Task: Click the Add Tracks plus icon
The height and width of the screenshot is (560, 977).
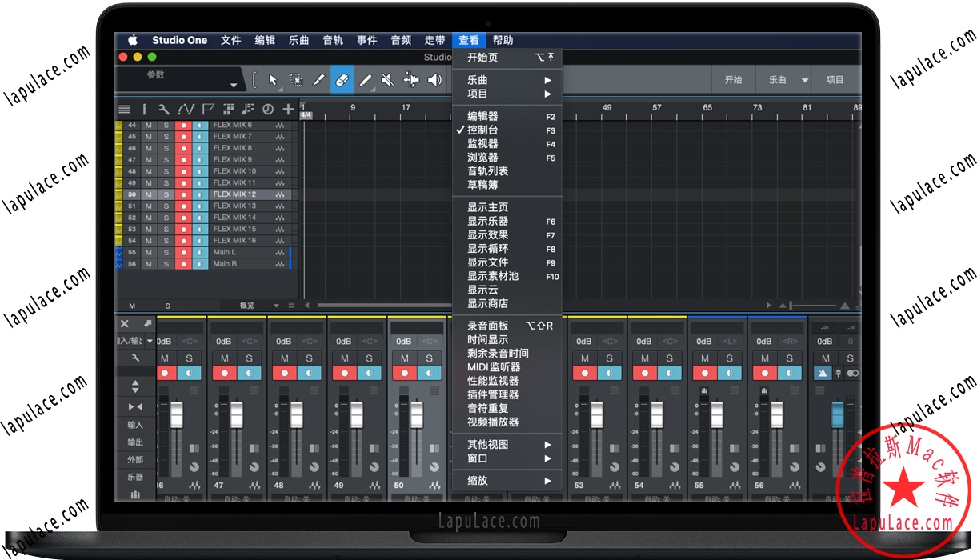Action: pyautogui.click(x=288, y=110)
